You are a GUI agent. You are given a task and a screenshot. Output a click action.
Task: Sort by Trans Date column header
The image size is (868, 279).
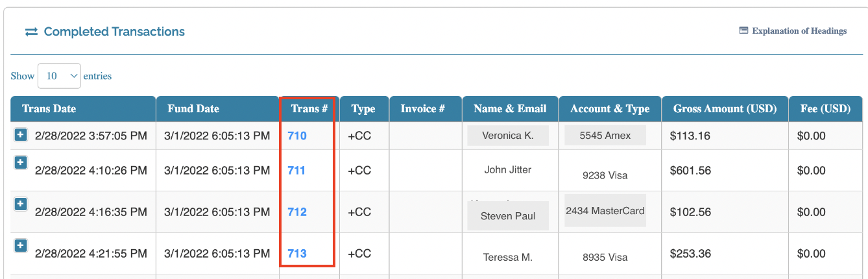coord(49,108)
